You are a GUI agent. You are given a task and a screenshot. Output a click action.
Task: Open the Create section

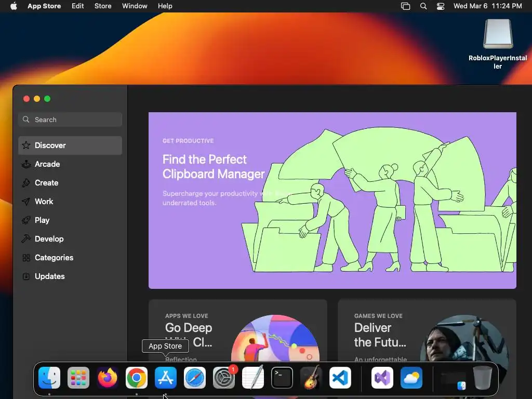pos(70,183)
